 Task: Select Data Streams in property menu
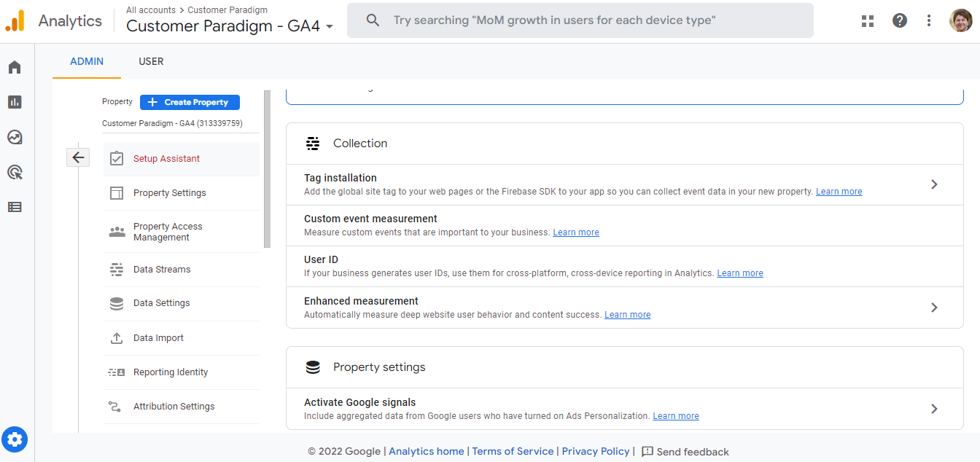pos(162,270)
